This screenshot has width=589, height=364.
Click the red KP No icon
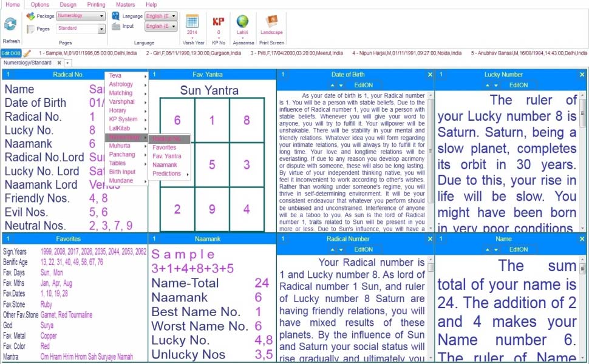[218, 22]
